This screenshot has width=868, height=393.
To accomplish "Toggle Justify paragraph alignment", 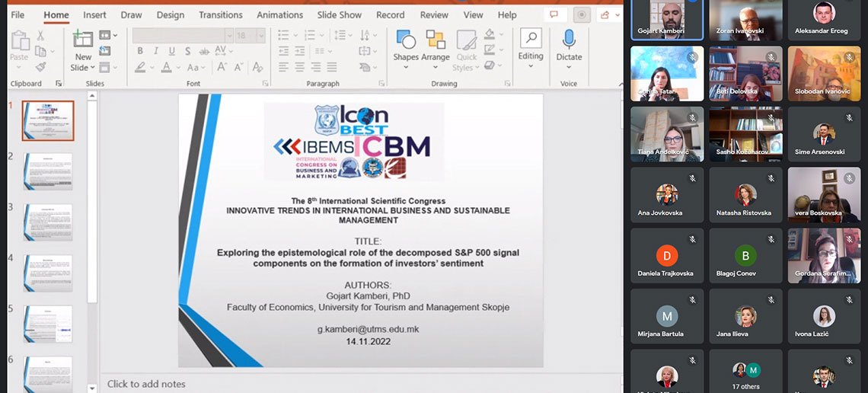I will [332, 67].
